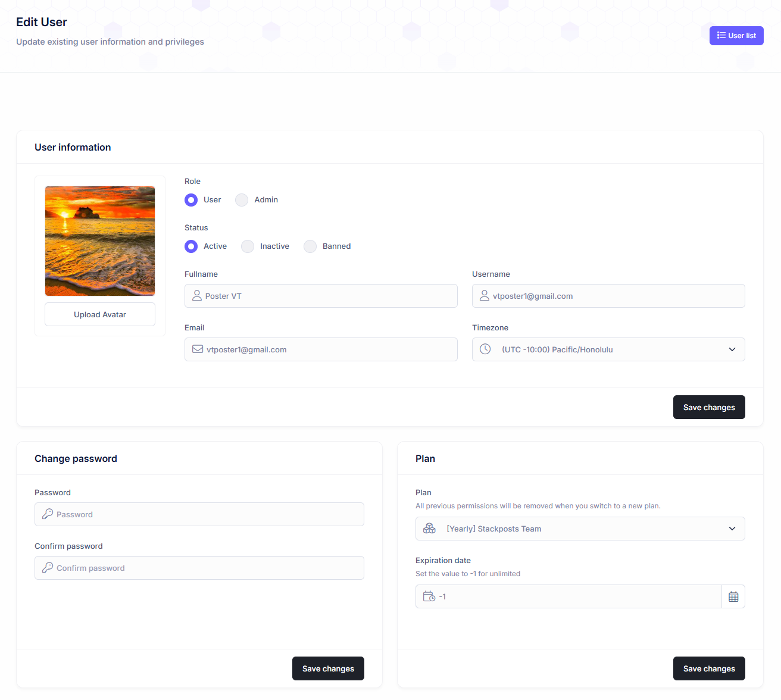
Task: Click the calendar grid icon beside Expiration date
Action: click(x=733, y=596)
